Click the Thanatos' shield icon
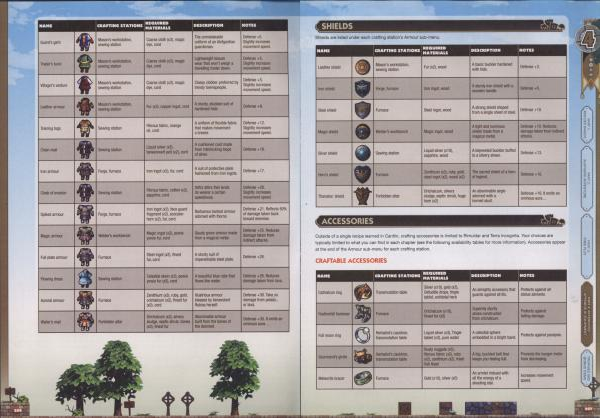 click(362, 196)
